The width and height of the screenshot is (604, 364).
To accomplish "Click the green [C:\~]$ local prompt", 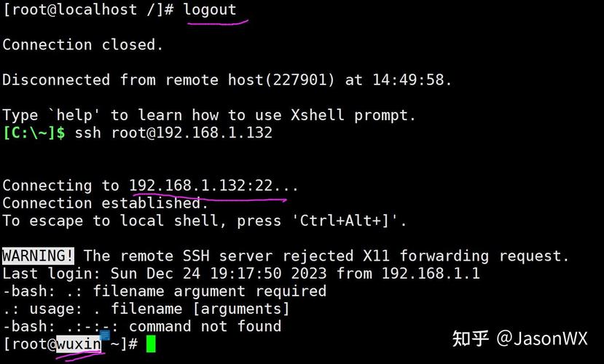I will click(34, 132).
